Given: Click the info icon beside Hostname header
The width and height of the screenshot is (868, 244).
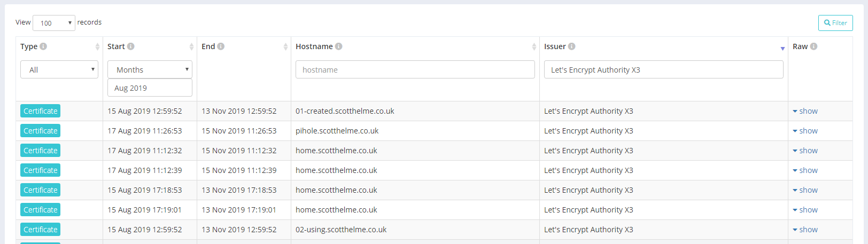Looking at the screenshot, I should pos(339,46).
